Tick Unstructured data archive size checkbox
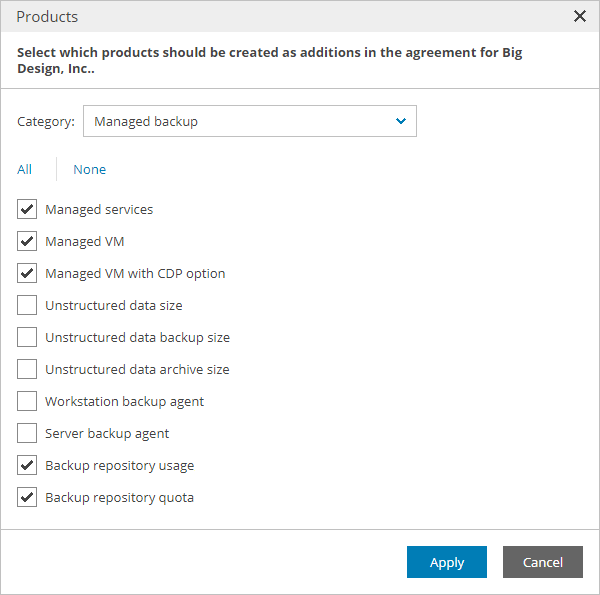600x595 pixels. point(27,369)
